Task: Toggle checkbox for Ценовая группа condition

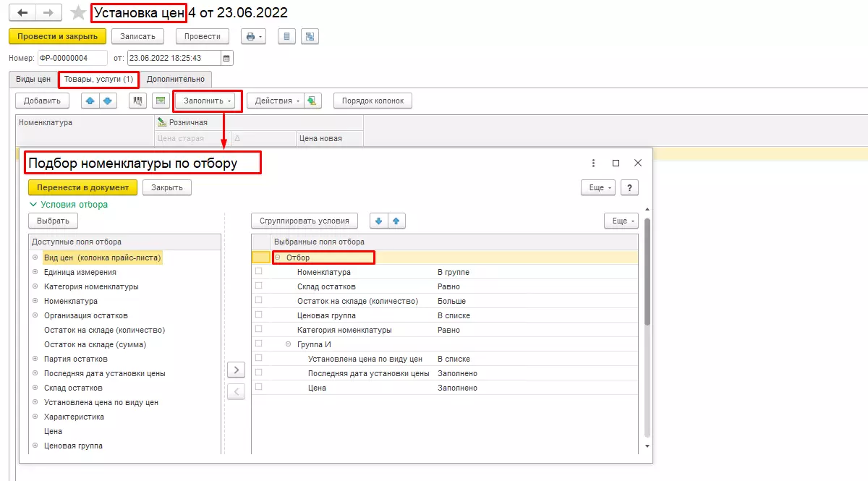Action: point(258,315)
